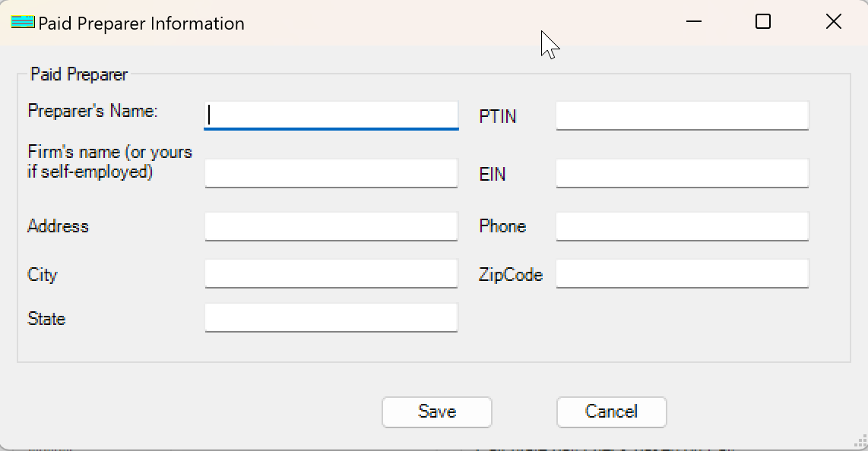Click the Firm's name text field
The height and width of the screenshot is (451, 868).
[x=331, y=173]
